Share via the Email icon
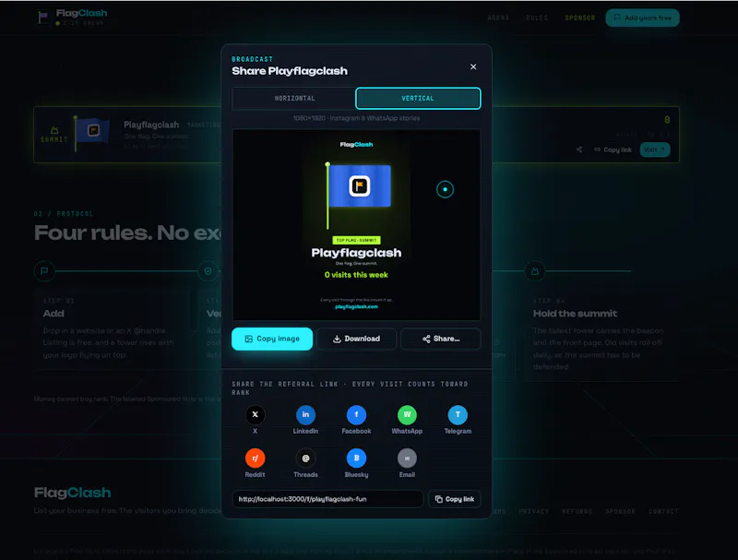Viewport: 738px width, 560px height. [407, 458]
